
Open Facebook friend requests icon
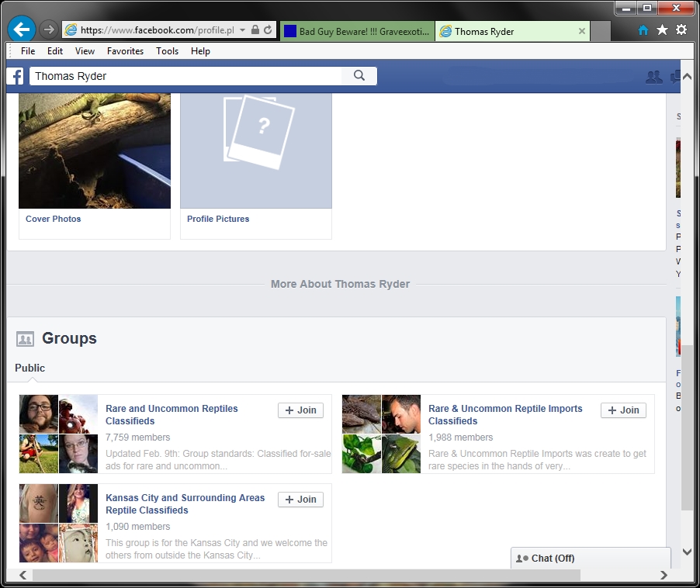[654, 77]
